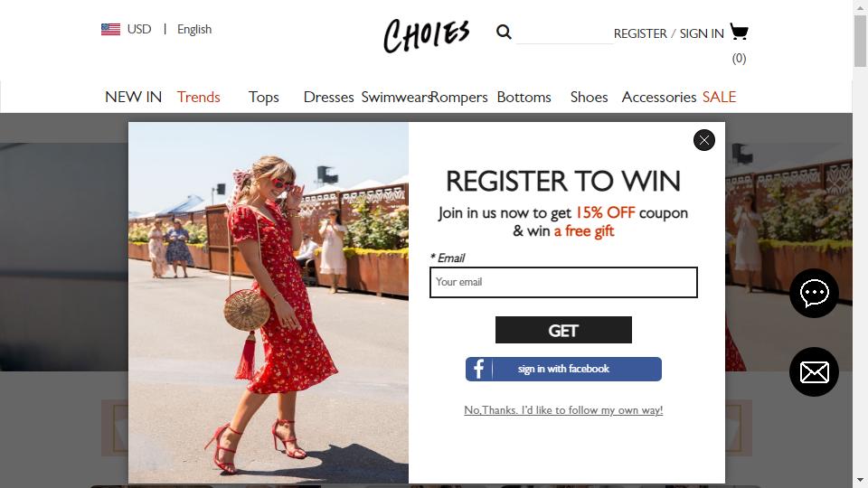Image resolution: width=868 pixels, height=488 pixels.
Task: Click the envelope contact icon
Action: click(814, 371)
